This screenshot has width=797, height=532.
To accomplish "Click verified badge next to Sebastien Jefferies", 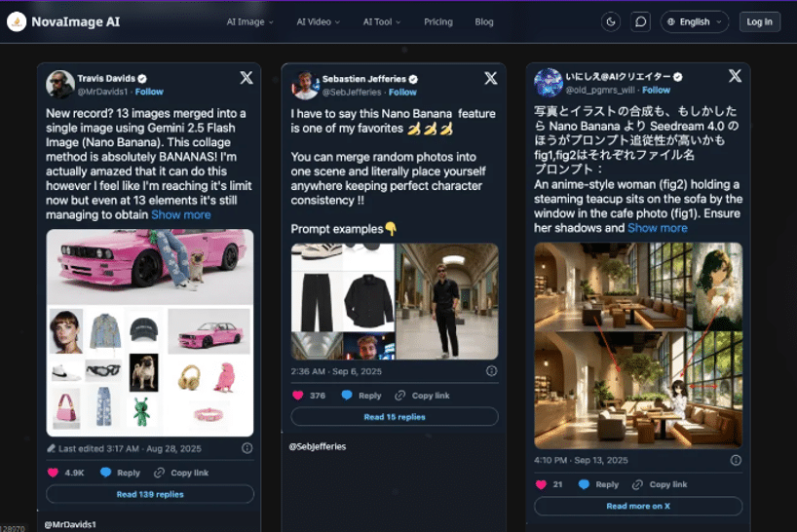I will pos(413,79).
